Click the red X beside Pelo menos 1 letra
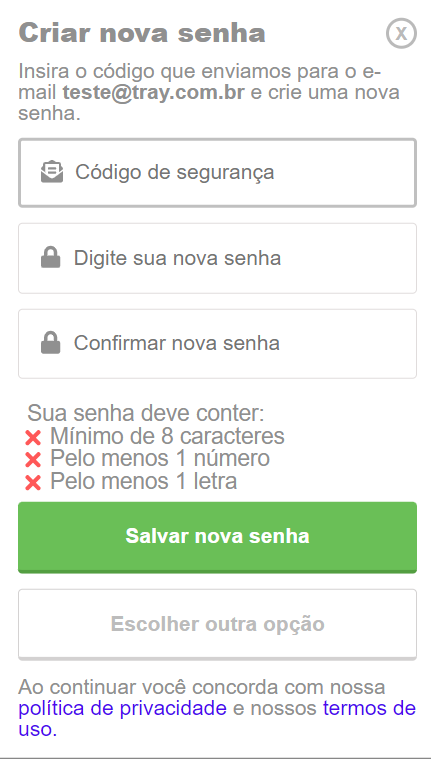Screen dimensions: 431x759 coord(33,483)
